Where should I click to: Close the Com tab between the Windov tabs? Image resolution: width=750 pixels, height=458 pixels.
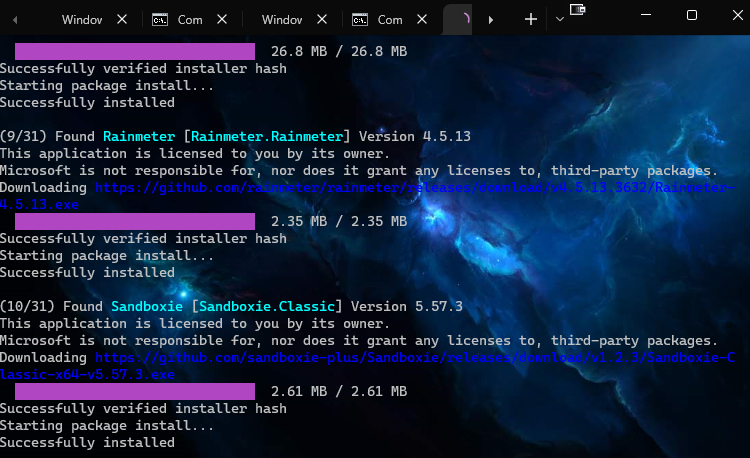pos(221,20)
